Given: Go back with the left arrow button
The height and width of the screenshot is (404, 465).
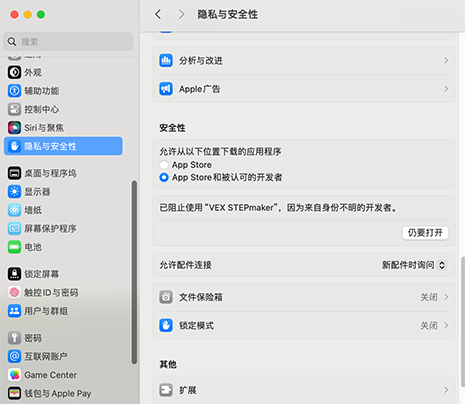Looking at the screenshot, I should pos(158,14).
